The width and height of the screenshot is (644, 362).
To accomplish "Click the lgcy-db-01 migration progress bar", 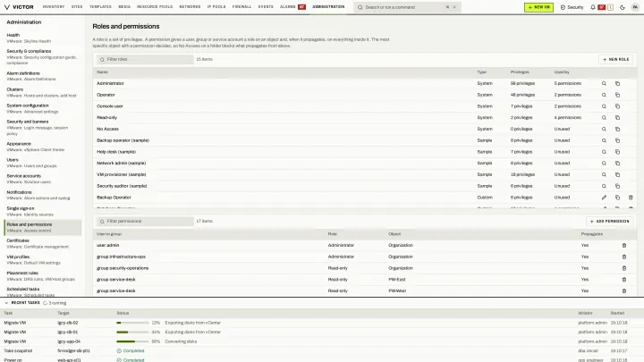I will [132, 332].
